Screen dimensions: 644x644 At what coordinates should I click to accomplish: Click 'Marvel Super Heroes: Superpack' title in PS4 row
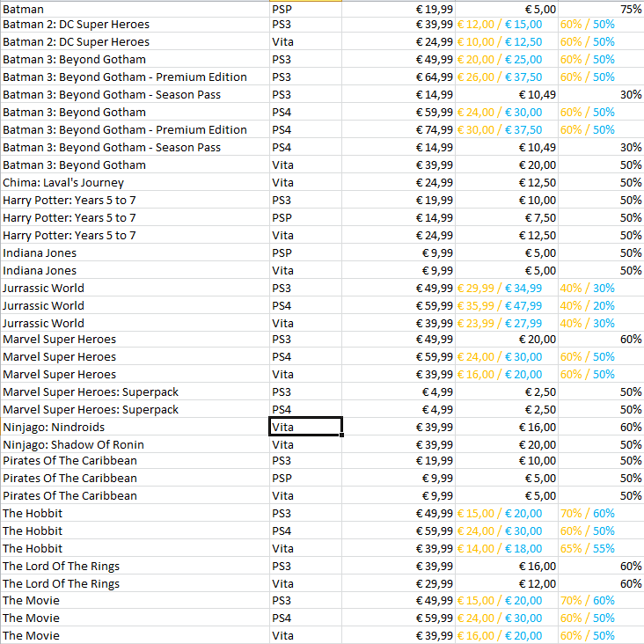[135, 409]
